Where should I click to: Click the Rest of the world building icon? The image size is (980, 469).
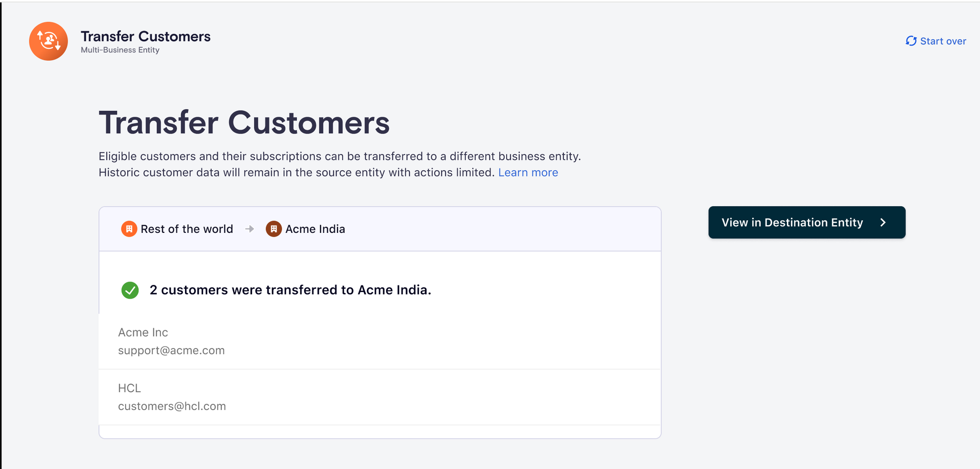coord(129,229)
